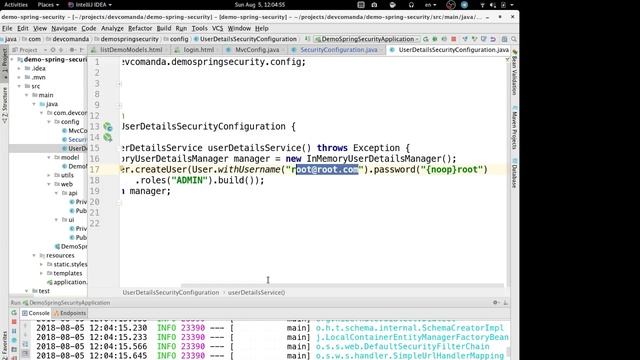Open Search Everywhere magnifier icon

514,39
